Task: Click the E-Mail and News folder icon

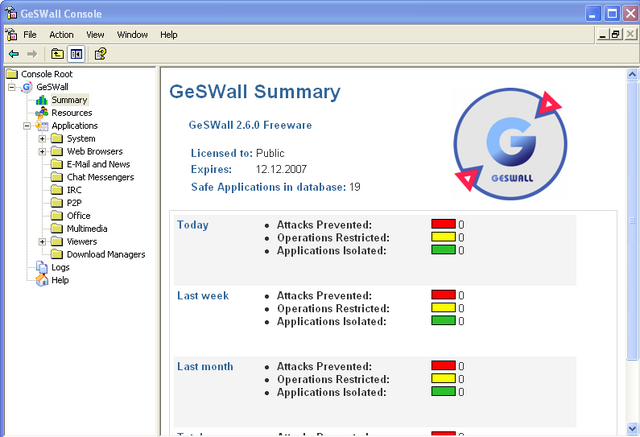Action: [x=57, y=164]
